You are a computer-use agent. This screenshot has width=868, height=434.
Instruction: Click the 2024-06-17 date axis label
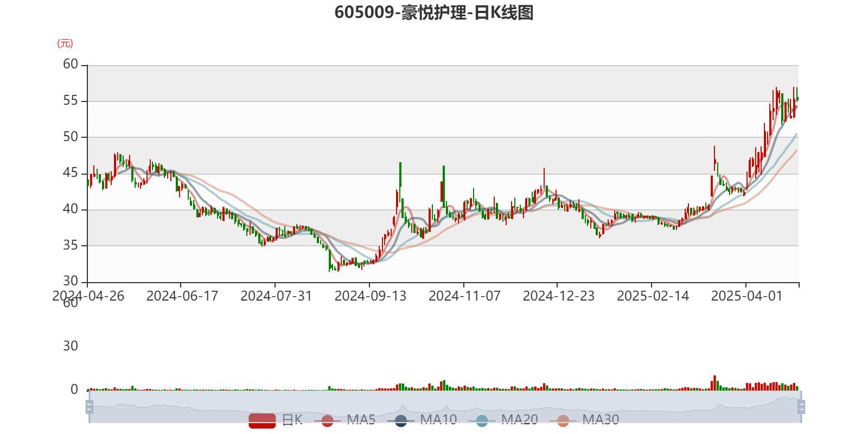tap(182, 296)
